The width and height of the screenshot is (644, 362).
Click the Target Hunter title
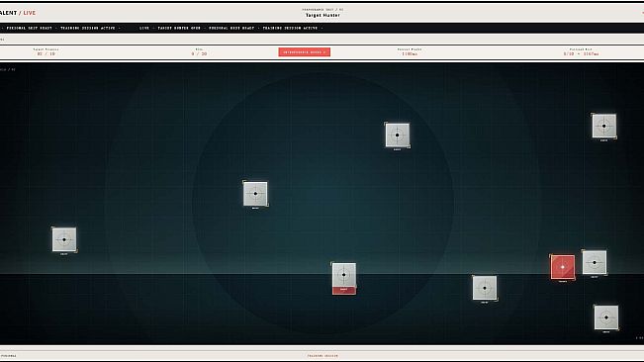(x=322, y=15)
